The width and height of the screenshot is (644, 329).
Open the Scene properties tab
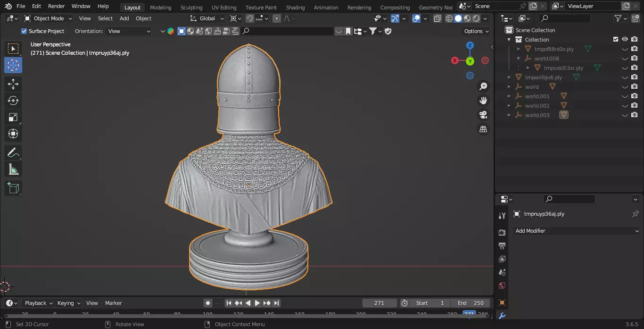click(x=502, y=272)
